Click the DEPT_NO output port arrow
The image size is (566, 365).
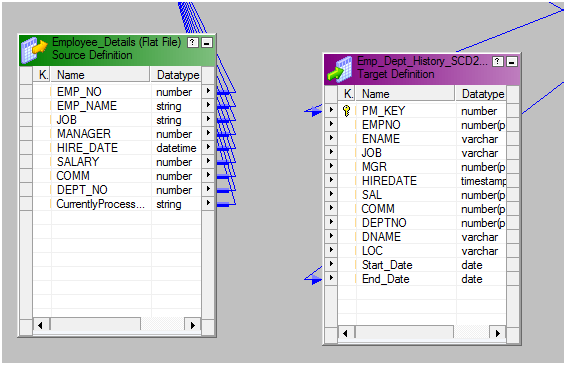pyautogui.click(x=208, y=189)
